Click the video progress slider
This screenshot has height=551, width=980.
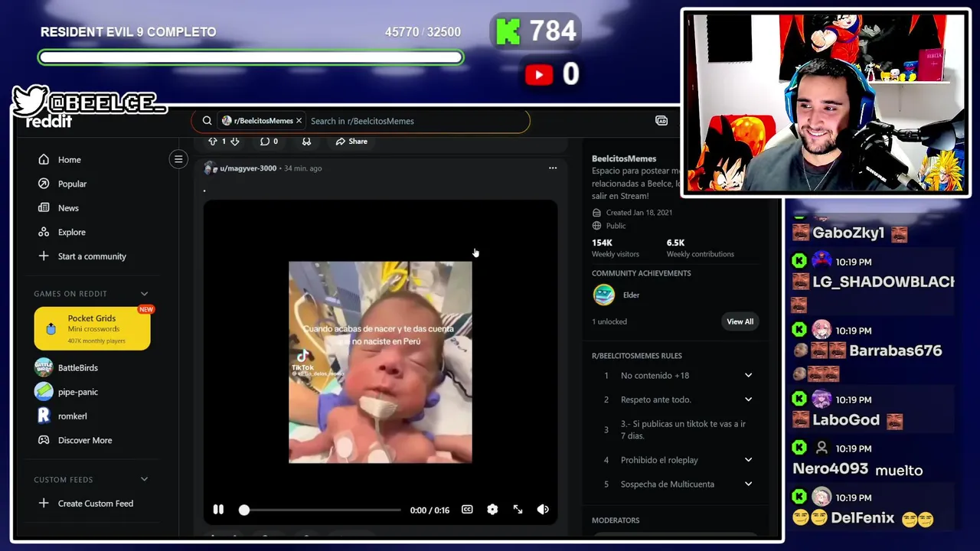click(322, 510)
